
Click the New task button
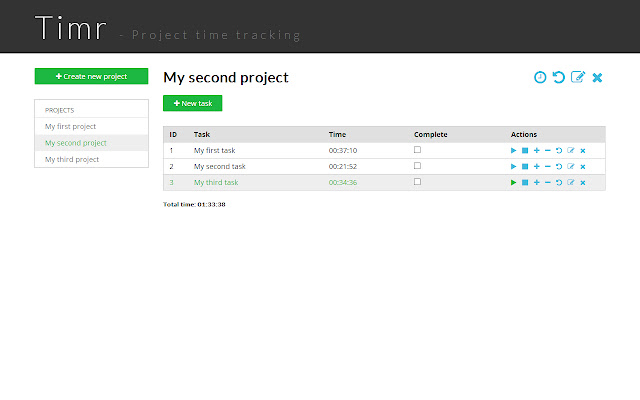click(x=192, y=103)
